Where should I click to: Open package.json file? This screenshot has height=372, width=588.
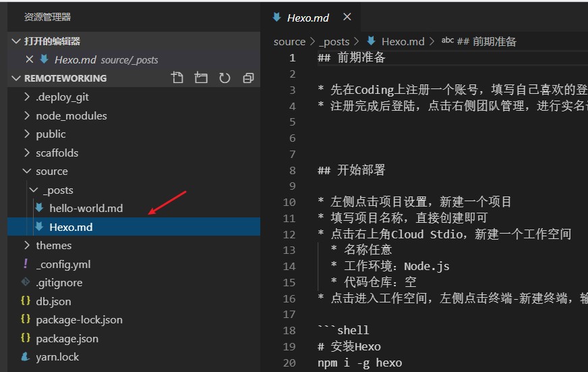coord(67,339)
